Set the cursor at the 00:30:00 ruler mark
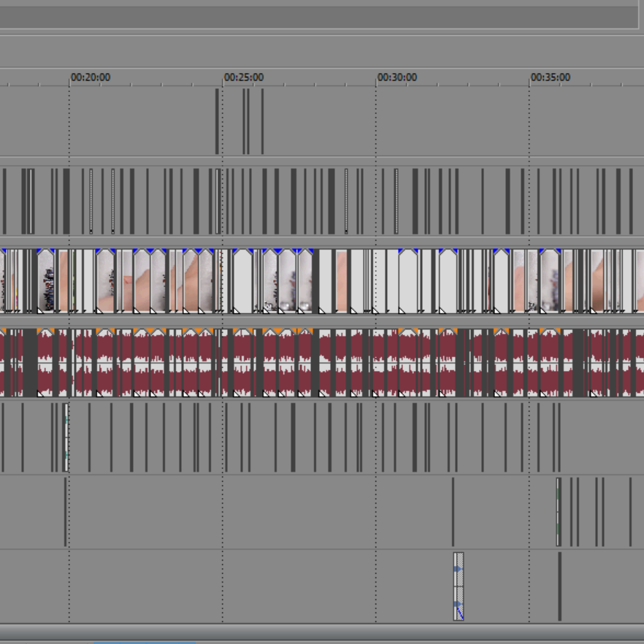 (396, 77)
